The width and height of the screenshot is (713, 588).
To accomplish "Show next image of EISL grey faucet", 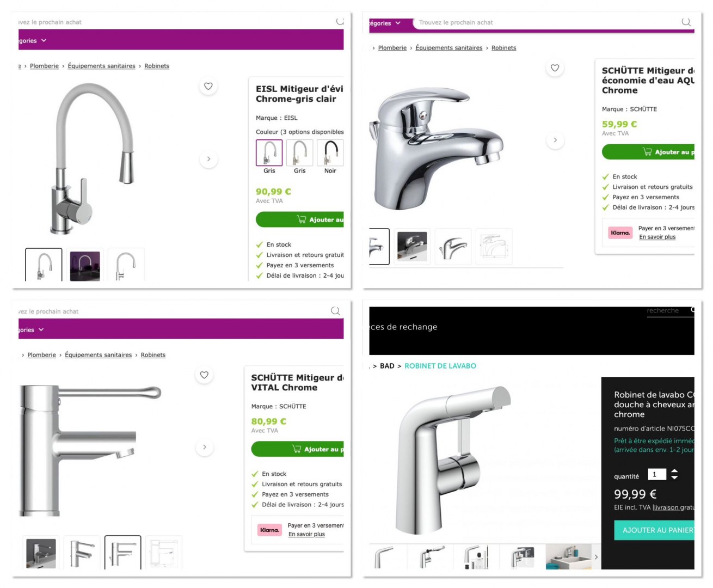I will point(208,159).
